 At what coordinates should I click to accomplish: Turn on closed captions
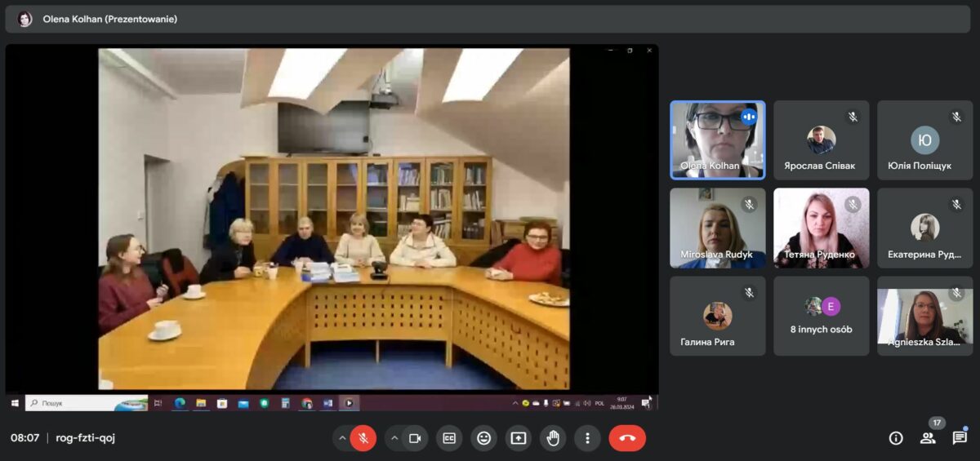[449, 438]
